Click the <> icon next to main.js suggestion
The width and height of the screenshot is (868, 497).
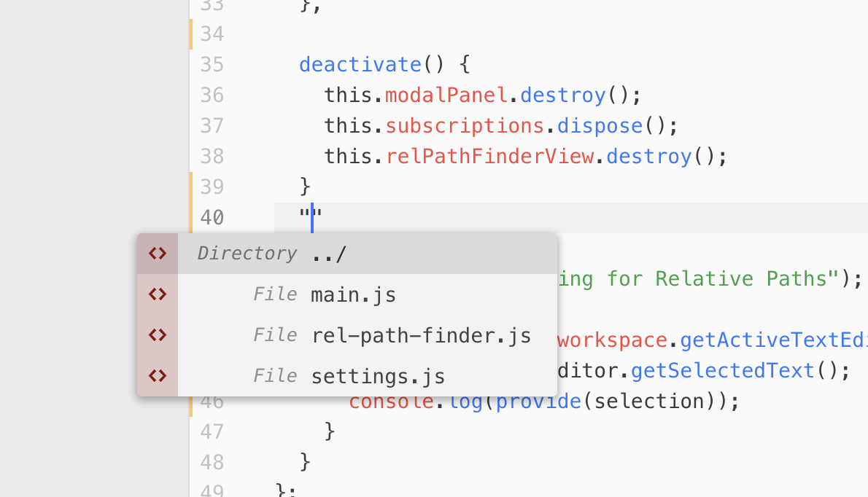pyautogui.click(x=157, y=294)
